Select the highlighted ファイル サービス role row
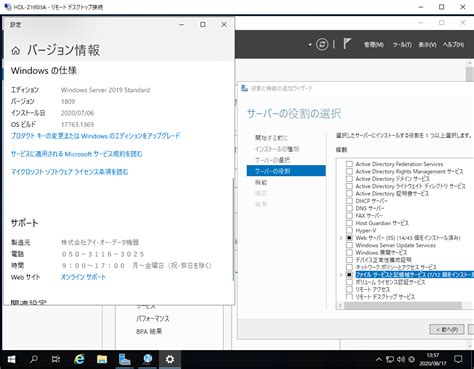The image size is (474, 369). 414,275
